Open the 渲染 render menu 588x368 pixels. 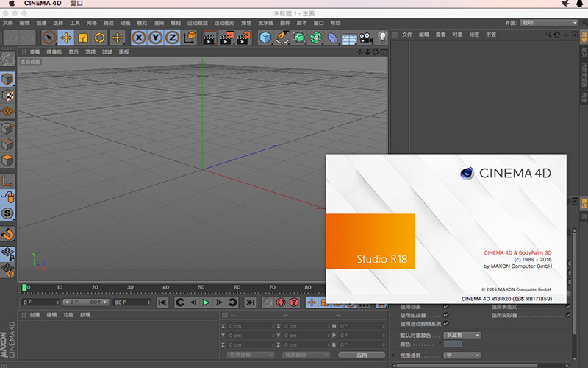(159, 23)
